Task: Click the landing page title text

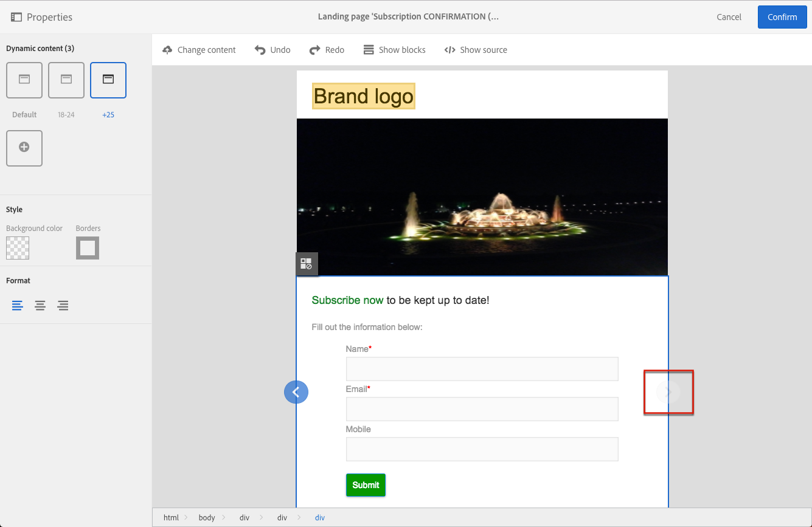Action: pos(408,17)
